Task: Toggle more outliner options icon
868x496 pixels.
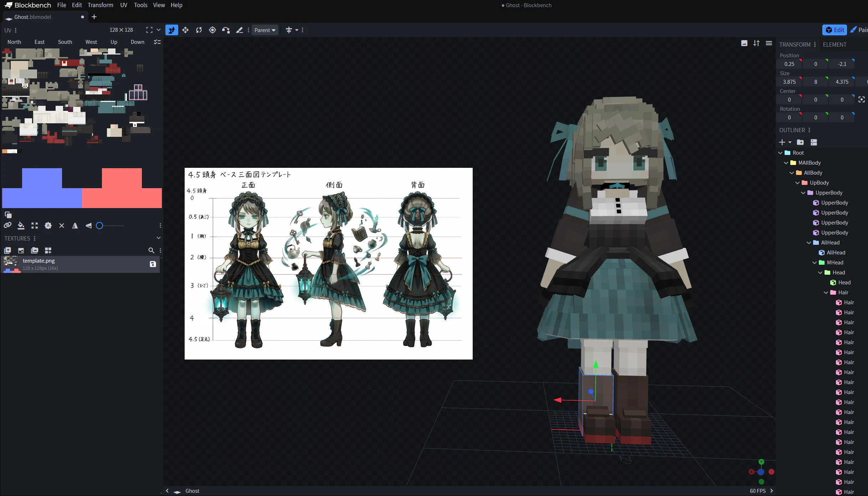Action: 814,142
